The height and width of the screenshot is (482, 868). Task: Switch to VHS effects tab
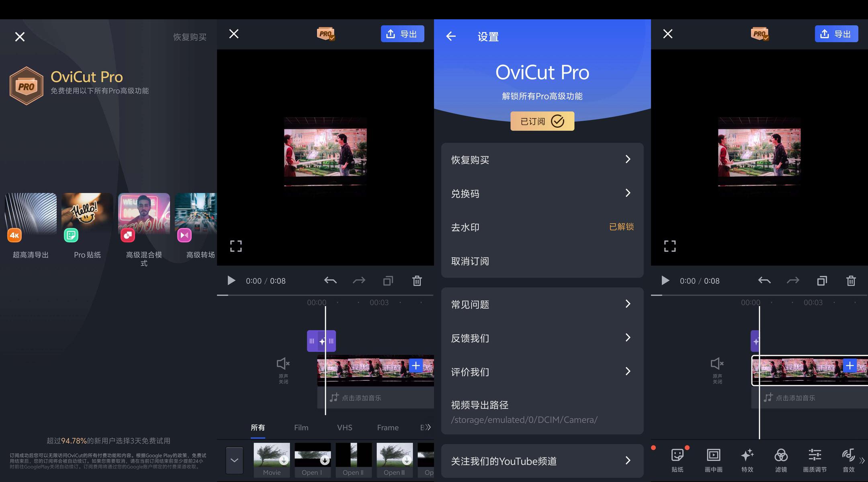point(344,428)
